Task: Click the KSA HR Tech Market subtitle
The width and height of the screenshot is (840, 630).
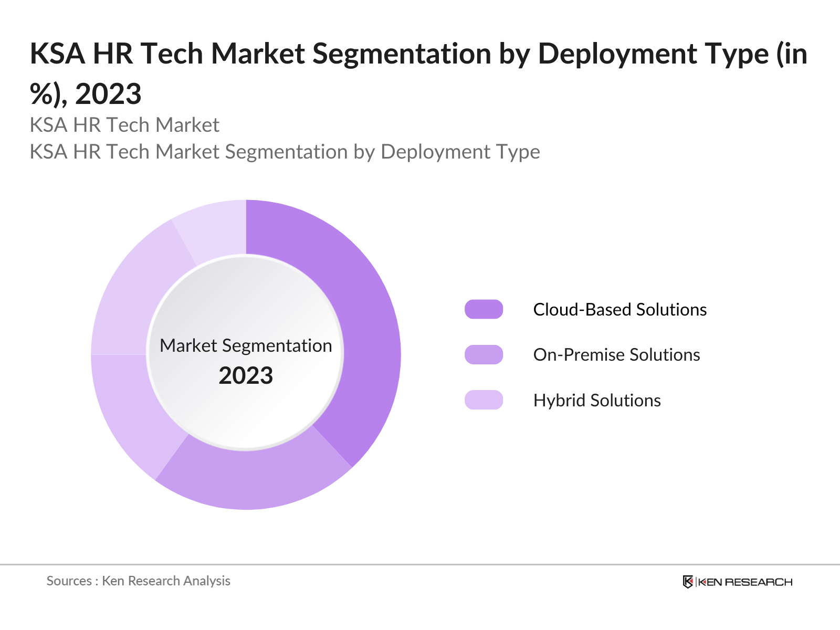Action: (x=124, y=125)
